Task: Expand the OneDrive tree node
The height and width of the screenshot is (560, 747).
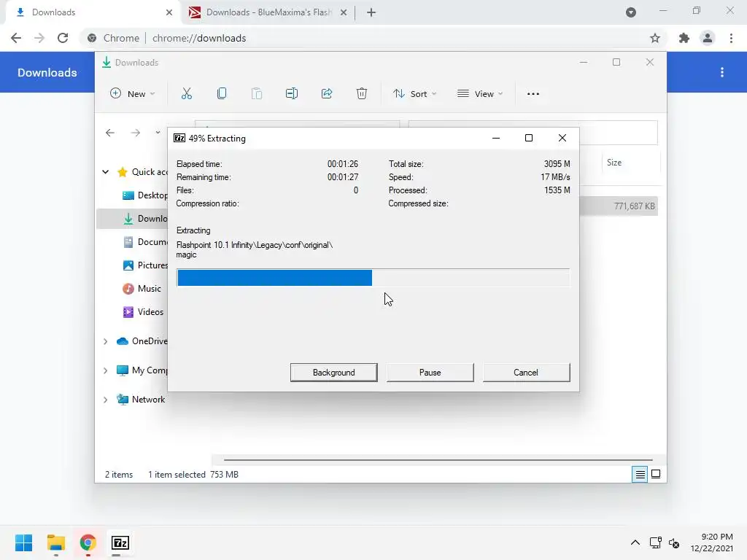Action: 106,341
